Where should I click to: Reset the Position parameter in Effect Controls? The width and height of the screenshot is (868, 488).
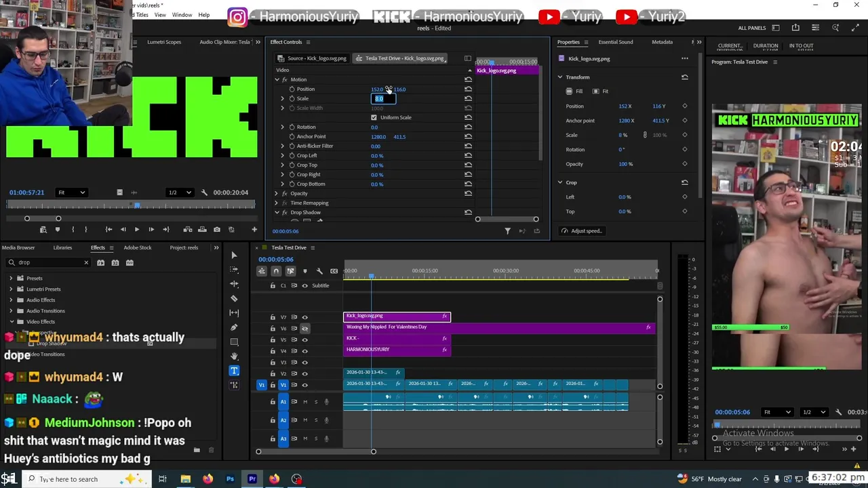coord(468,89)
